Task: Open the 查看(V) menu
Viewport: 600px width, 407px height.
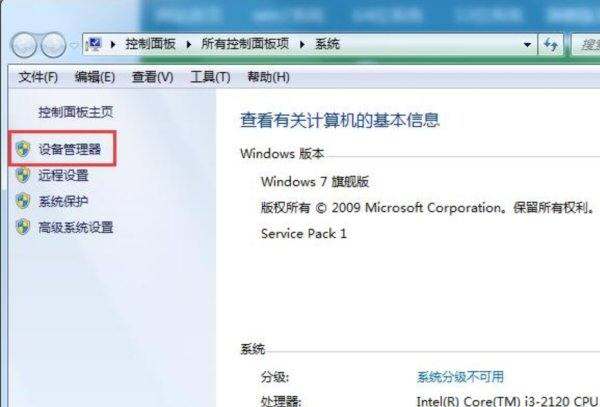Action: (152, 77)
